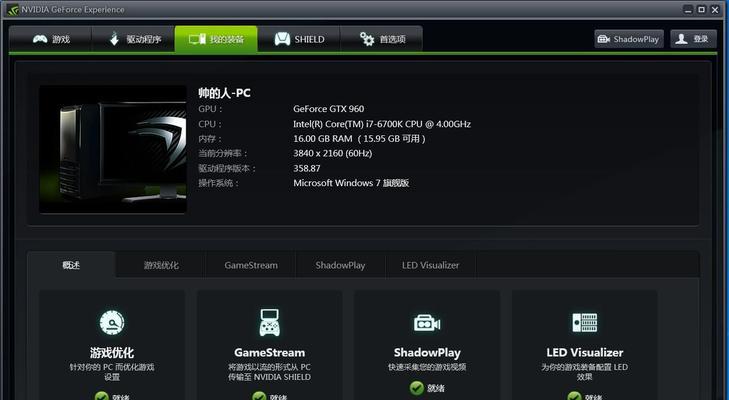729x400 pixels.
Task: Click the NVIDIA logo in title bar
Action: click(13, 10)
